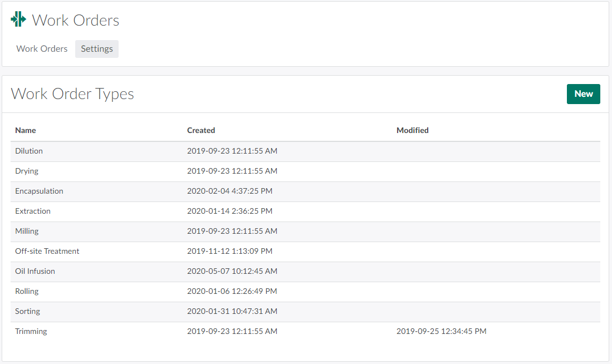Choose the Off-site Treatment row
This screenshot has width=612, height=364.
tap(47, 251)
